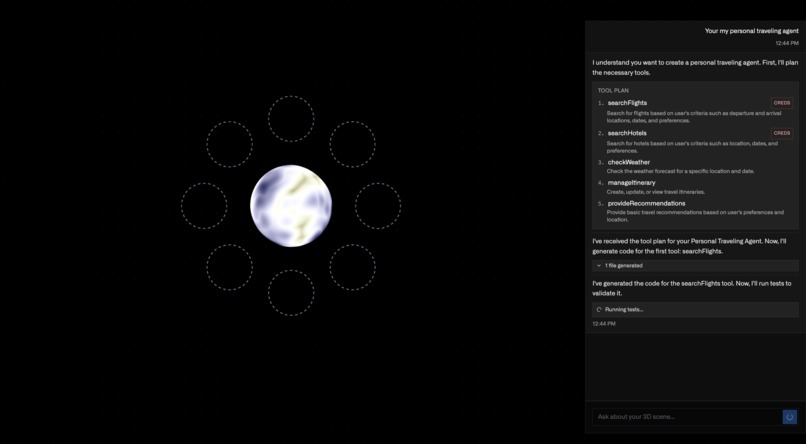
Task: Click the 'Your my personal traveling agent' message
Action: click(x=752, y=31)
